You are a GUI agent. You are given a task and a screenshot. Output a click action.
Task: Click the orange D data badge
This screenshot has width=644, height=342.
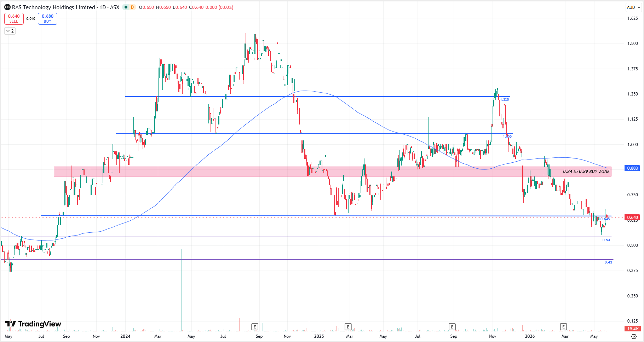pyautogui.click(x=132, y=7)
